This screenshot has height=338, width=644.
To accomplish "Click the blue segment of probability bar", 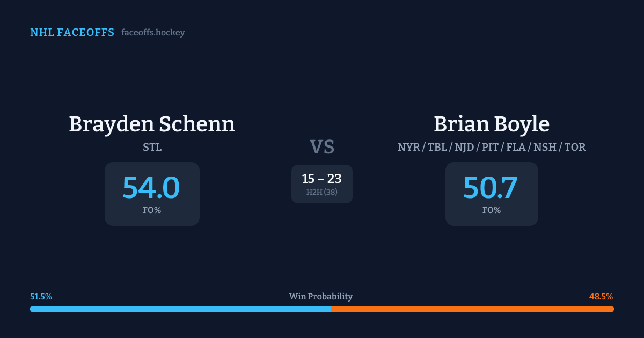I will point(180,309).
